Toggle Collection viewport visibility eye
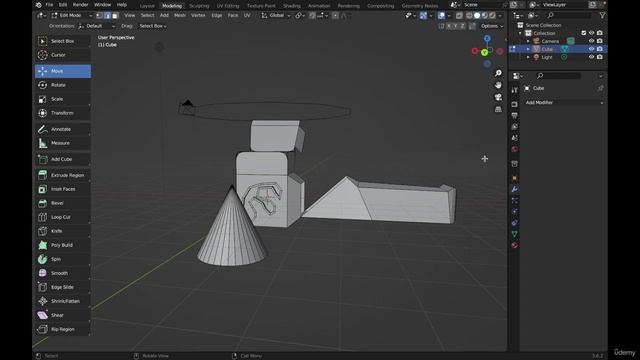This screenshot has width=640, height=360. click(x=591, y=33)
